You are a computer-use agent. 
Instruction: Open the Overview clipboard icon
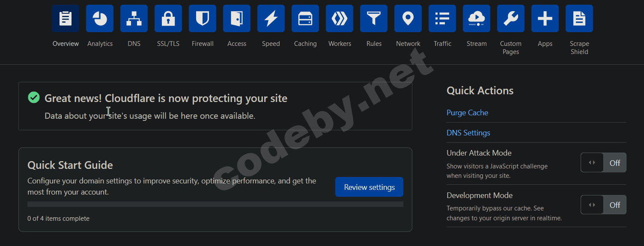[66, 18]
